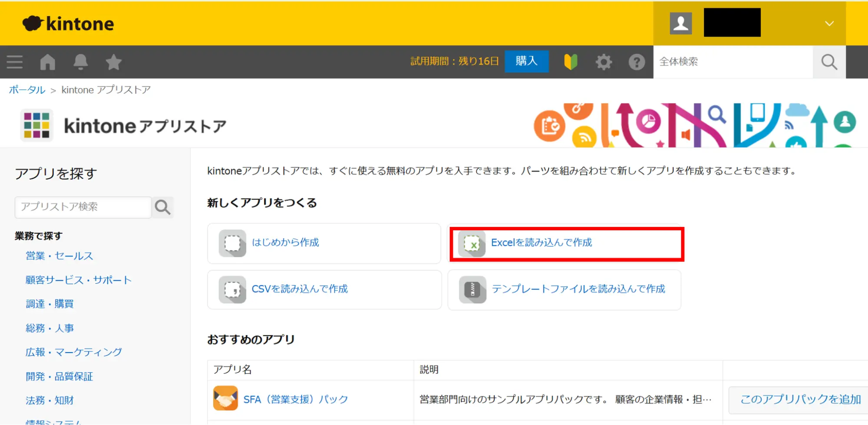Click ポータル breadcrumb link
Image resolution: width=868 pixels, height=425 pixels.
(x=27, y=90)
